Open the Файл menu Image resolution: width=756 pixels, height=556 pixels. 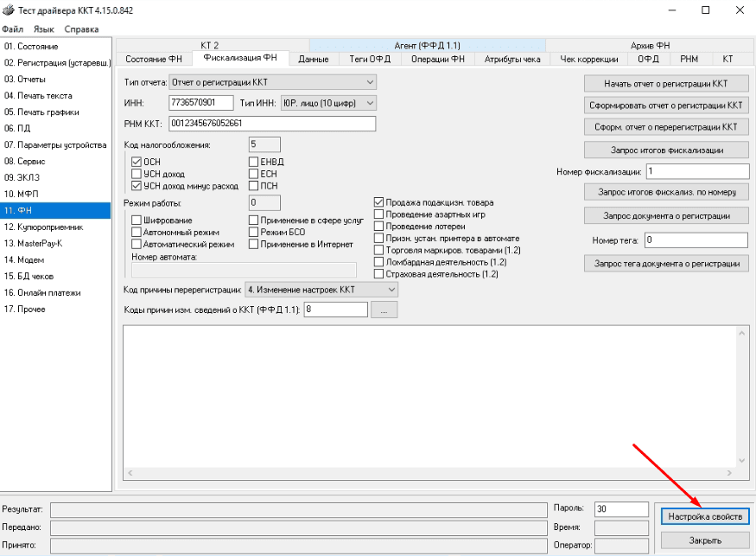point(15,29)
